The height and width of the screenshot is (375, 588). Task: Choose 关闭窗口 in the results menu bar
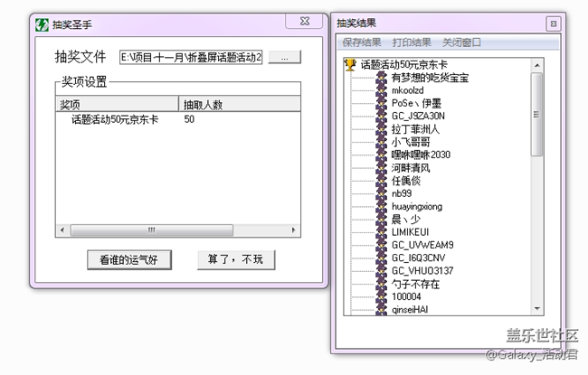[x=461, y=42]
